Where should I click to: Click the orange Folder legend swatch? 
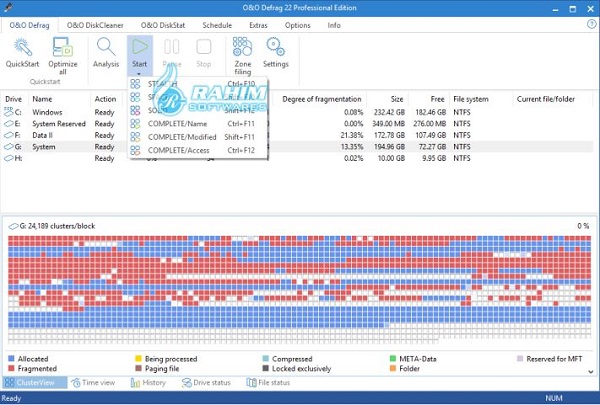click(x=393, y=368)
